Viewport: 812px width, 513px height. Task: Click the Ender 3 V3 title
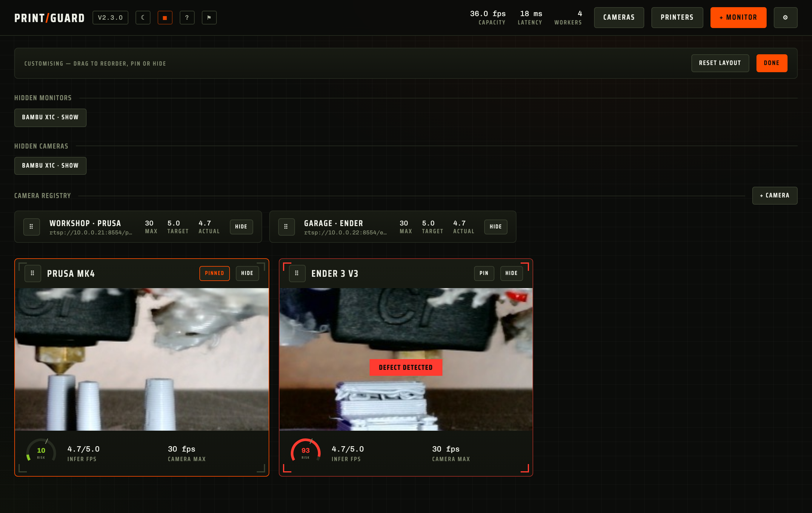click(x=335, y=274)
